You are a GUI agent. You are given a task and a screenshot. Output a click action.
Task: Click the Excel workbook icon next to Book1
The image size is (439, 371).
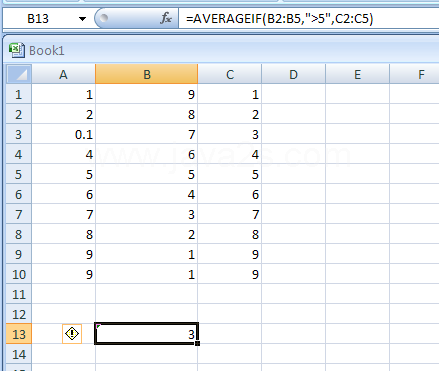[x=16, y=50]
